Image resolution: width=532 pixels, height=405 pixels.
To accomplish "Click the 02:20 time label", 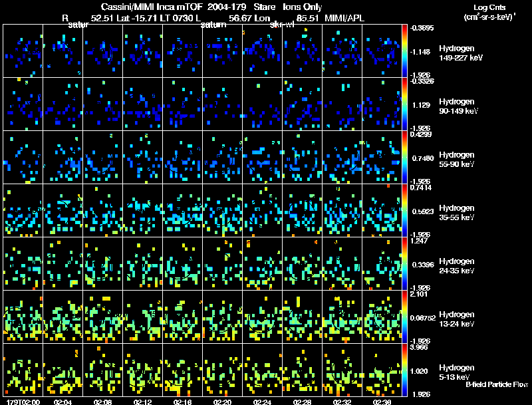I will (x=222, y=402).
